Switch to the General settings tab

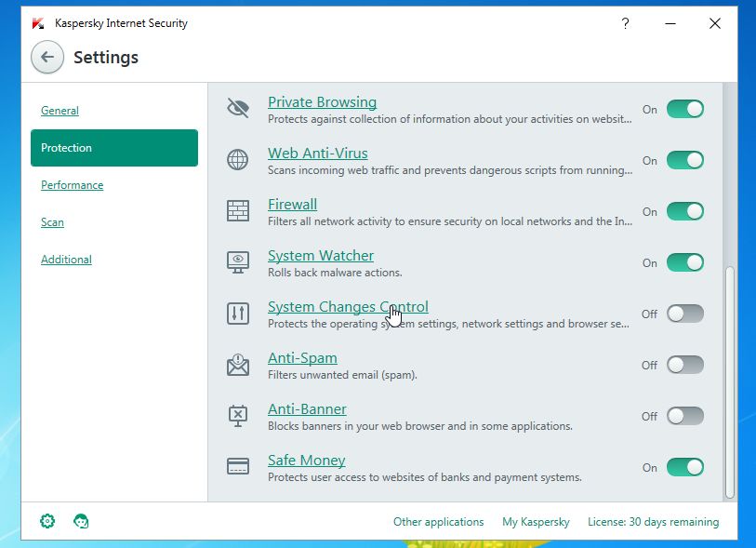[60, 111]
